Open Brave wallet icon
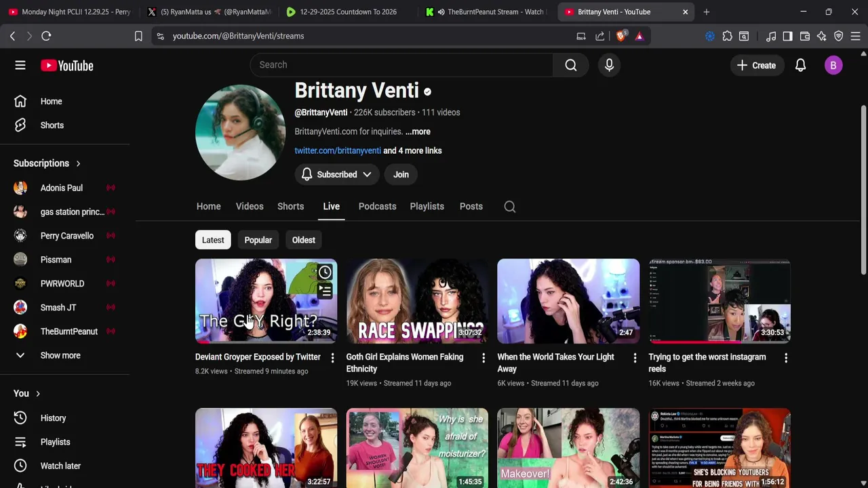This screenshot has height=488, width=868. (x=805, y=36)
